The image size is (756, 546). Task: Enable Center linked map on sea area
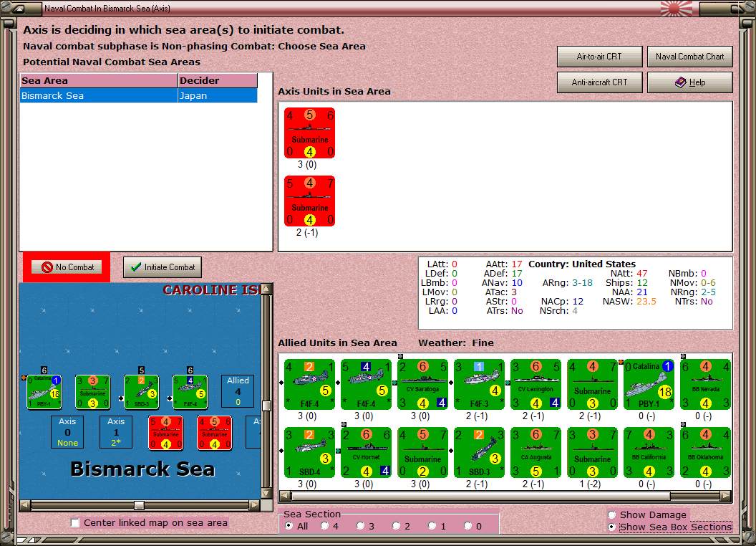(x=74, y=523)
